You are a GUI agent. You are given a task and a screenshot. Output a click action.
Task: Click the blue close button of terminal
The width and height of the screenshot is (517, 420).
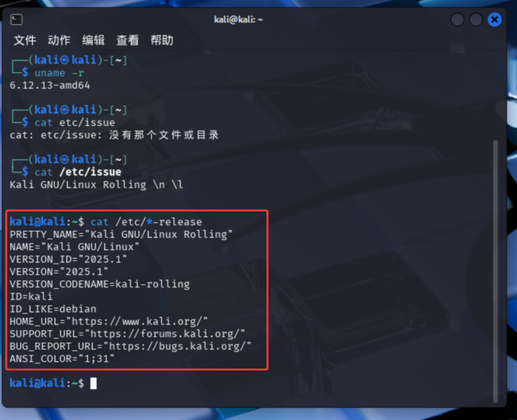[x=494, y=20]
